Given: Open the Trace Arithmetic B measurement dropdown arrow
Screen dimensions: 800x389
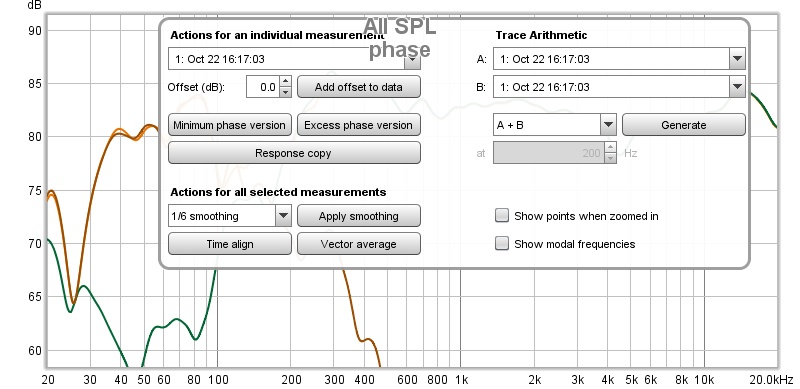Looking at the screenshot, I should point(737,87).
